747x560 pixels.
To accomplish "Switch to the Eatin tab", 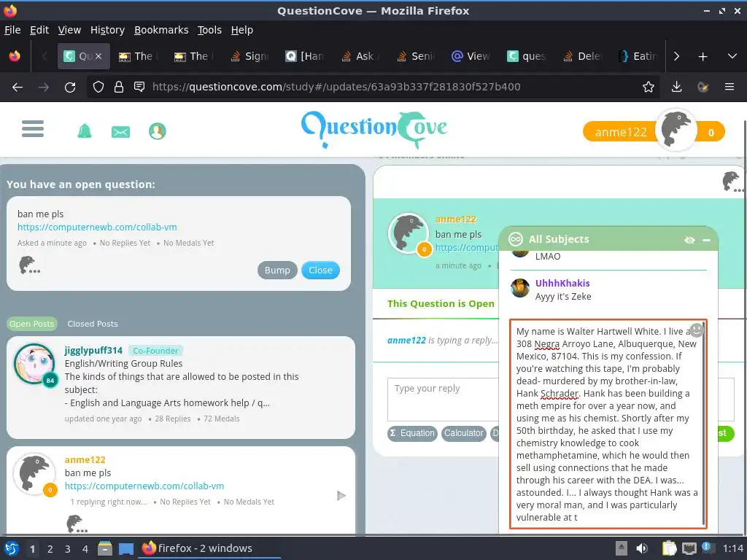I will [x=638, y=56].
